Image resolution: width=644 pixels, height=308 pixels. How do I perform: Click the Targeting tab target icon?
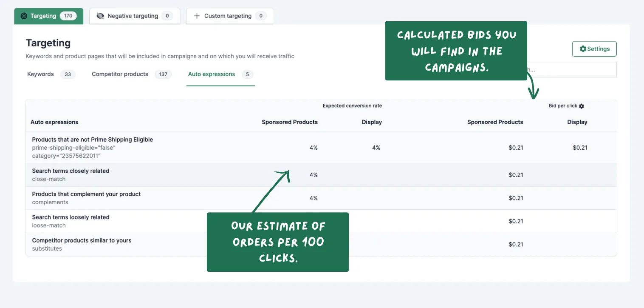pyautogui.click(x=24, y=16)
